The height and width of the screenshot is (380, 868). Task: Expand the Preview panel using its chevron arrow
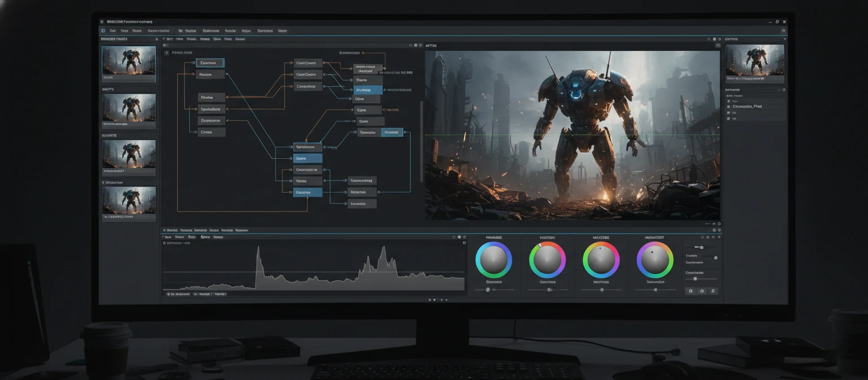tap(785, 39)
